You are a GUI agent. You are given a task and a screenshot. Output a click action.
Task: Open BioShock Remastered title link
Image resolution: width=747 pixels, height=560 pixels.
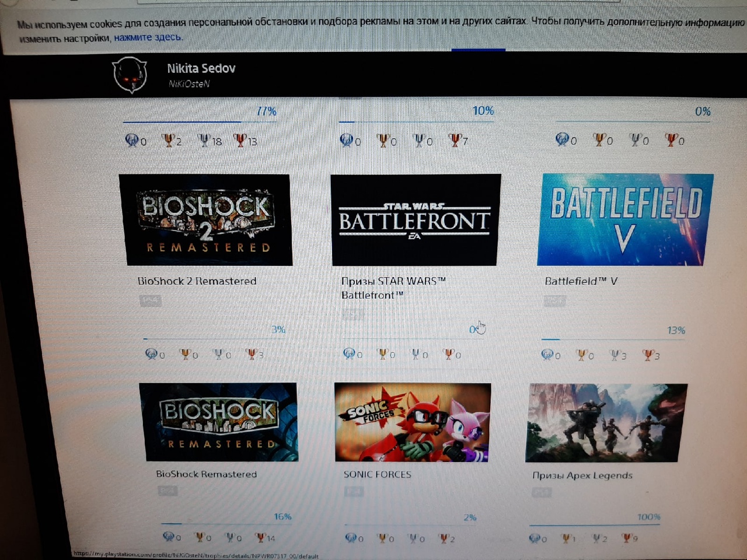(207, 474)
